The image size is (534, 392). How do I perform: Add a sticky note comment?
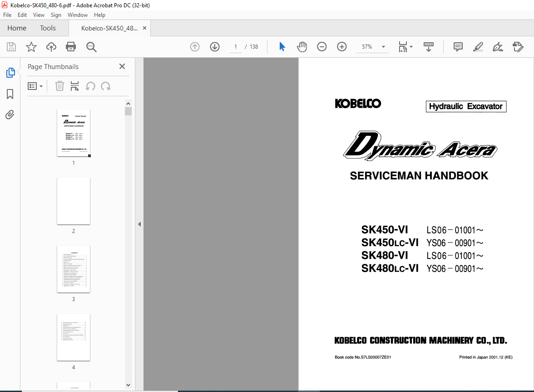458,47
